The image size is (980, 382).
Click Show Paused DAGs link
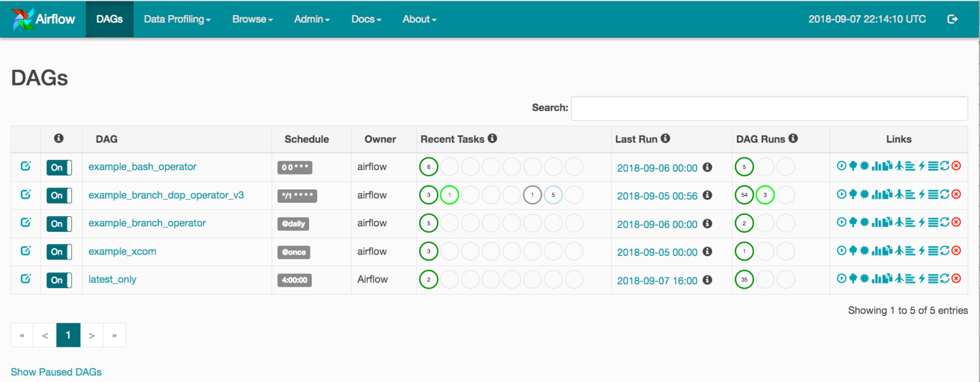[56, 372]
